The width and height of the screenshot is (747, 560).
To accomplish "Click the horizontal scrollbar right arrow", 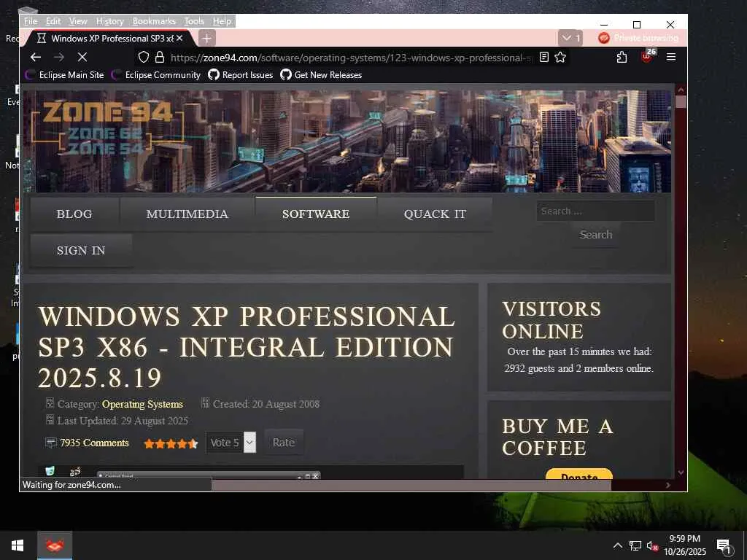I will (x=668, y=485).
